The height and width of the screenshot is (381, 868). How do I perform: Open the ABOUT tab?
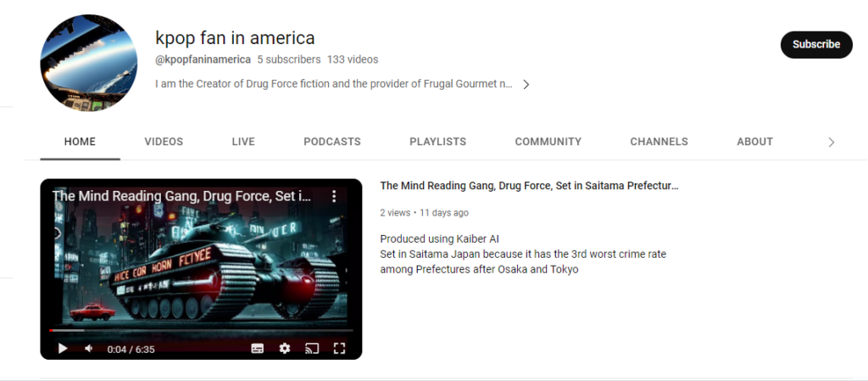(x=754, y=142)
